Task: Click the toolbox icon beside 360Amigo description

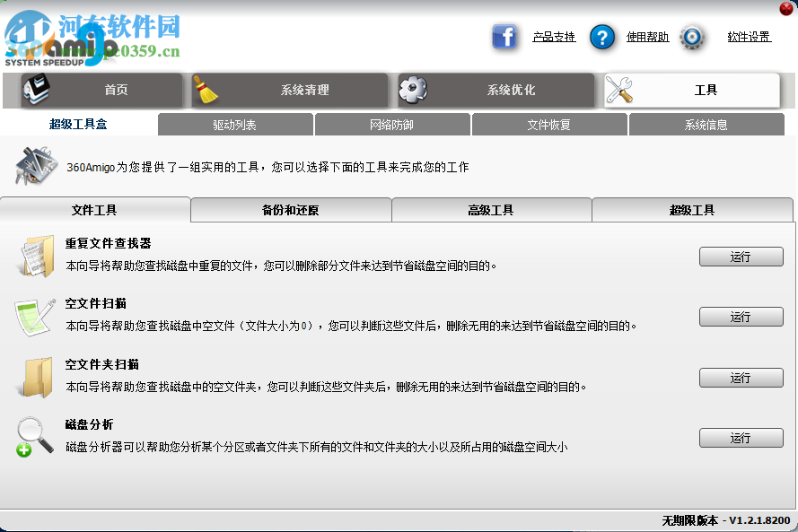Action: (x=36, y=166)
